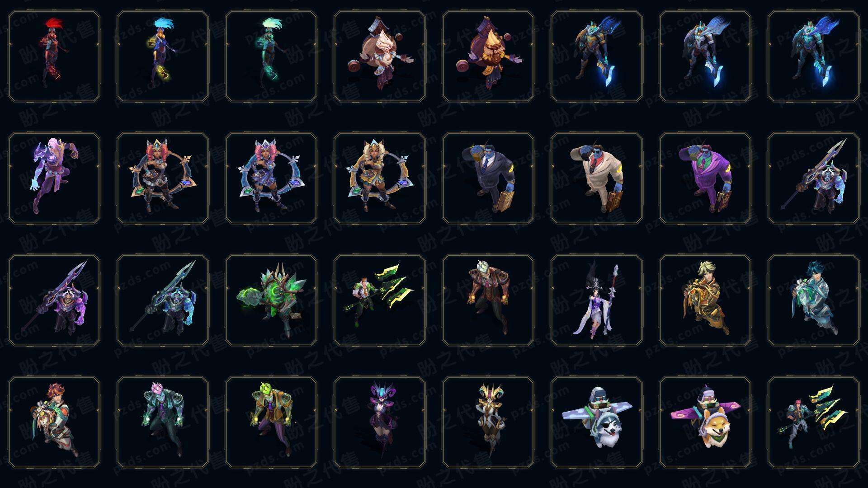The image size is (868, 488).
Task: Click the cream-colored bard skin thumbnail
Action: click(x=380, y=56)
